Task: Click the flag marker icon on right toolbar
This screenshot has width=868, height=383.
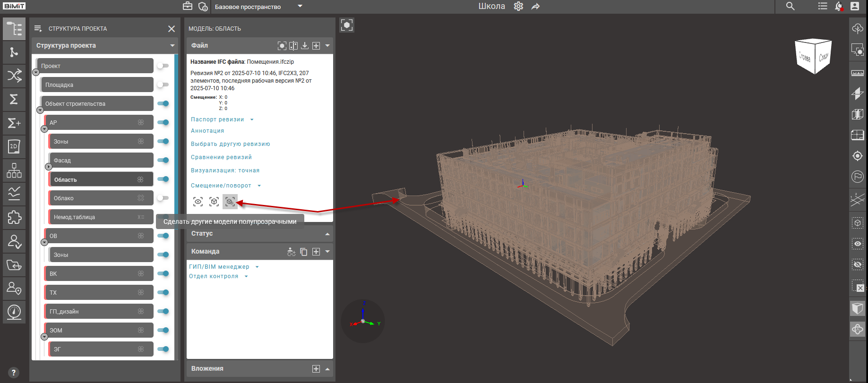Action: click(858, 177)
